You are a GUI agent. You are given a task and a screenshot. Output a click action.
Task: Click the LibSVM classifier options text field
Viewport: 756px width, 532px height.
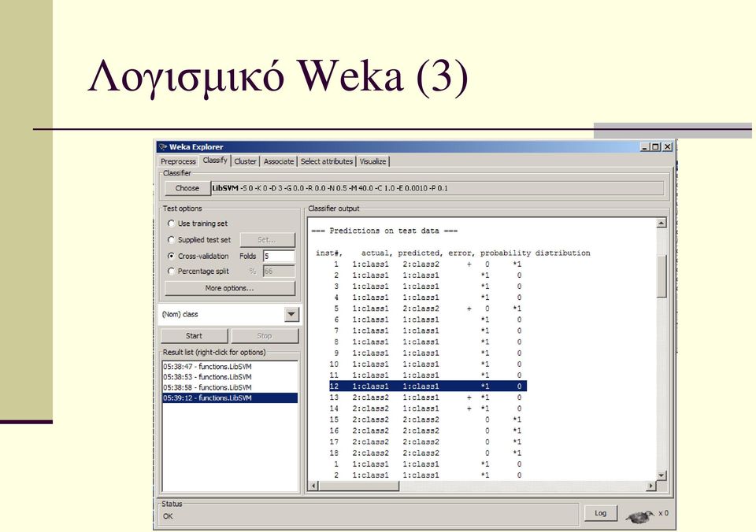point(437,188)
